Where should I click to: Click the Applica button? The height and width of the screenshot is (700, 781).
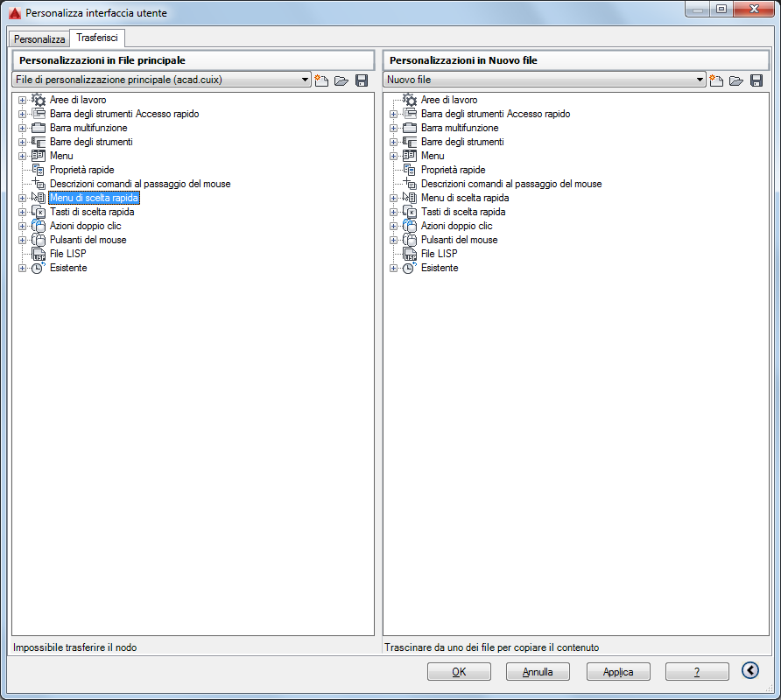coord(618,672)
